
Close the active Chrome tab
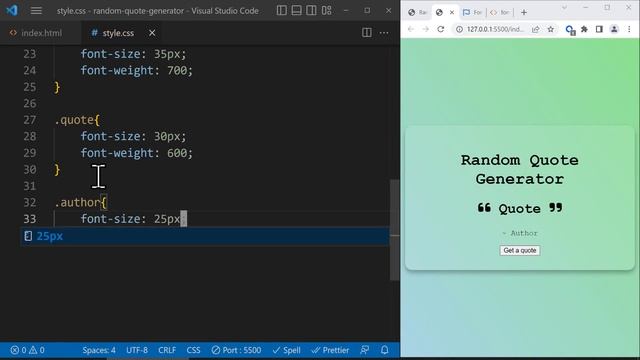[452, 12]
